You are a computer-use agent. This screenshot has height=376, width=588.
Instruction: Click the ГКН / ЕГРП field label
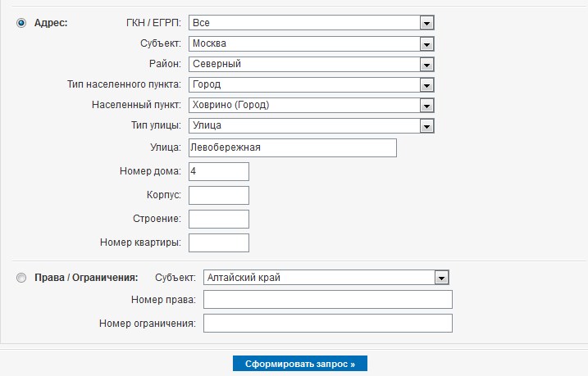pyautogui.click(x=148, y=23)
